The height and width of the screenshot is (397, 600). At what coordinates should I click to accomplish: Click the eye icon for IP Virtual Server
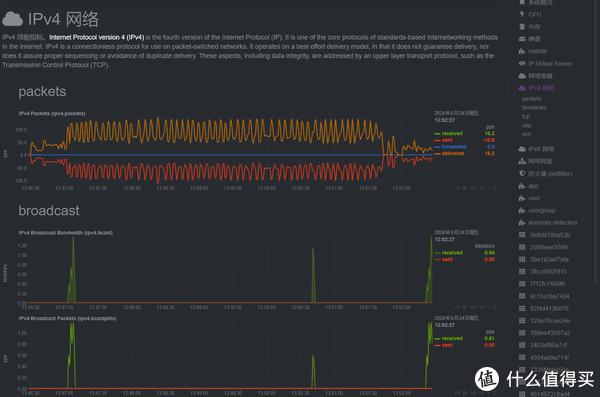tap(522, 63)
